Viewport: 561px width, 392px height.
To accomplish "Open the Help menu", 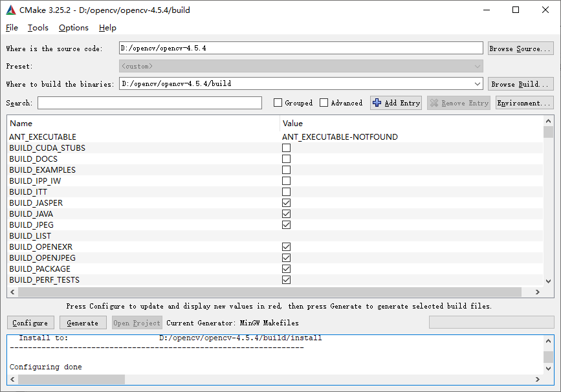I will [107, 28].
